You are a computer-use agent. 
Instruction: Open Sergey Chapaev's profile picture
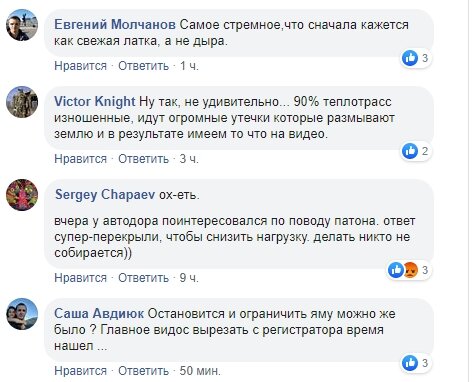point(22,195)
